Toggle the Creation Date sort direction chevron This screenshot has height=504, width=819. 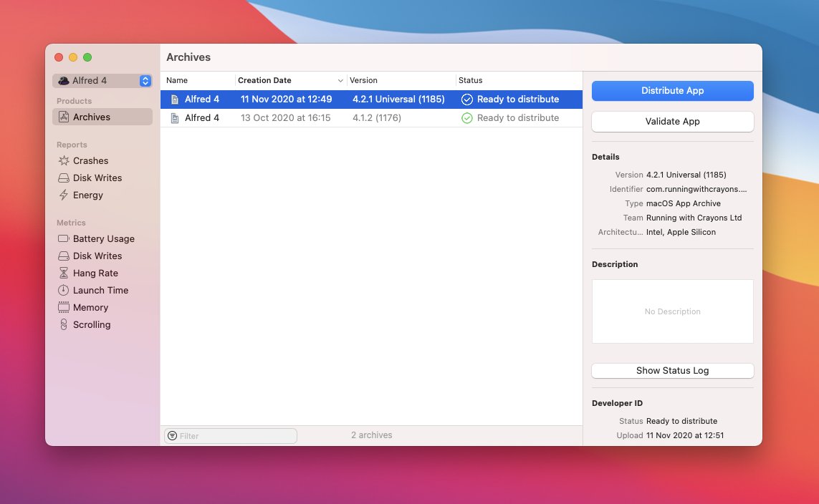point(340,81)
